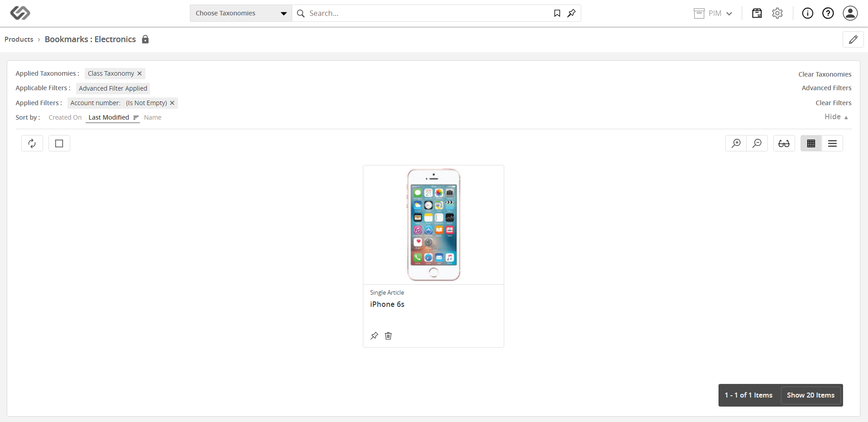The height and width of the screenshot is (422, 868).
Task: Open Advanced Filters link
Action: coord(827,88)
